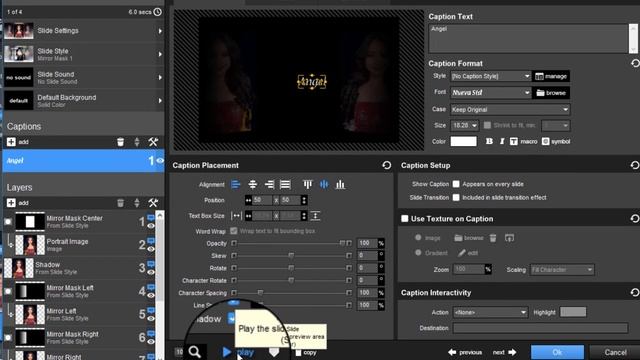Apply italic to caption

pos(502,141)
